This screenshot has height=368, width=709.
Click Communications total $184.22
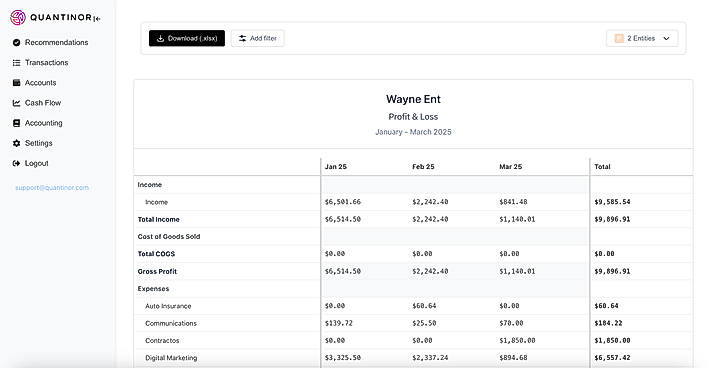[x=608, y=323]
